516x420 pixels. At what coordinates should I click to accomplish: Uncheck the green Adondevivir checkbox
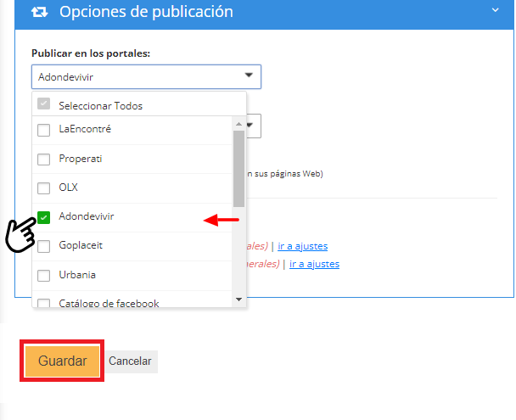[x=44, y=217]
